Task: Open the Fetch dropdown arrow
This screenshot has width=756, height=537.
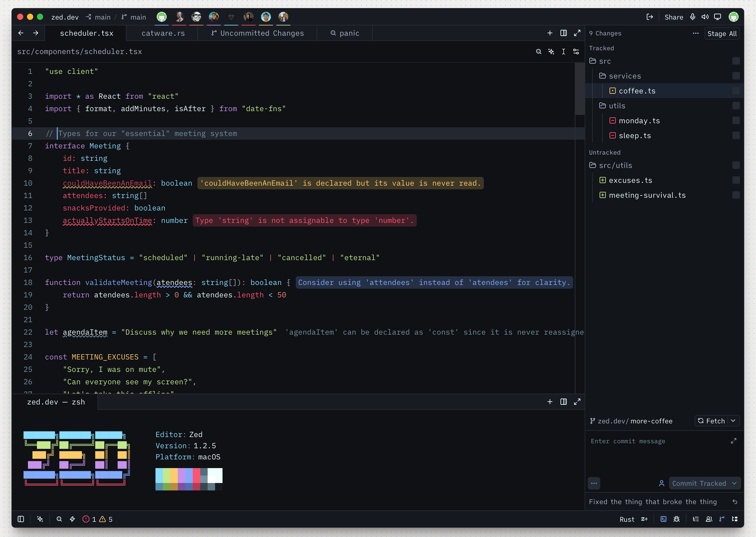Action: coord(733,421)
